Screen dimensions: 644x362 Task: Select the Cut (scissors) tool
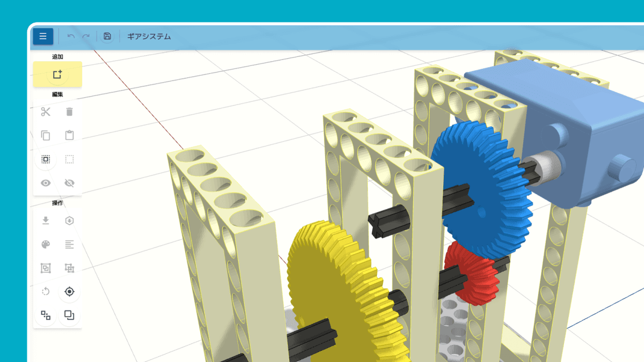tap(46, 112)
